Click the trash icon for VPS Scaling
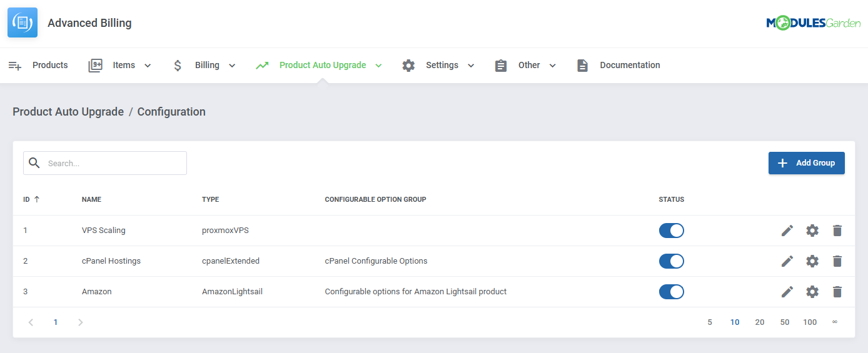868x353 pixels. pos(837,231)
